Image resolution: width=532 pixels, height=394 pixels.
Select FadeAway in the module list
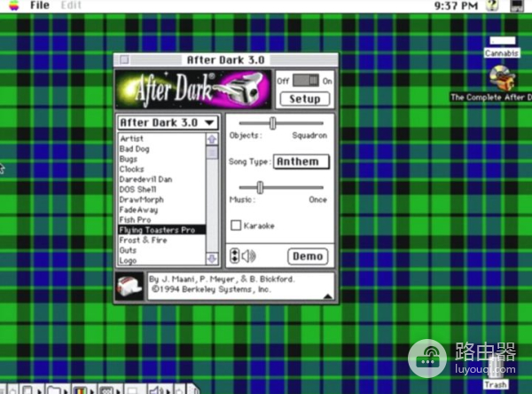162,210
